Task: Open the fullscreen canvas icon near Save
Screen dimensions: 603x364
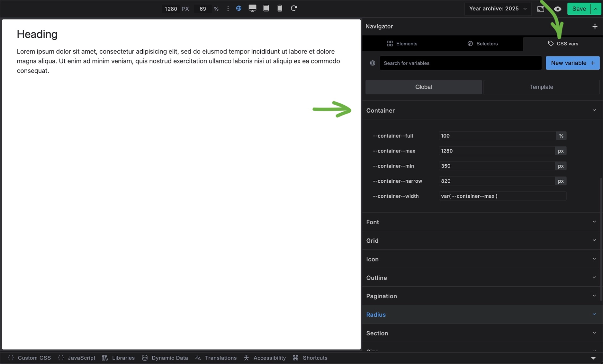Action: click(x=541, y=9)
